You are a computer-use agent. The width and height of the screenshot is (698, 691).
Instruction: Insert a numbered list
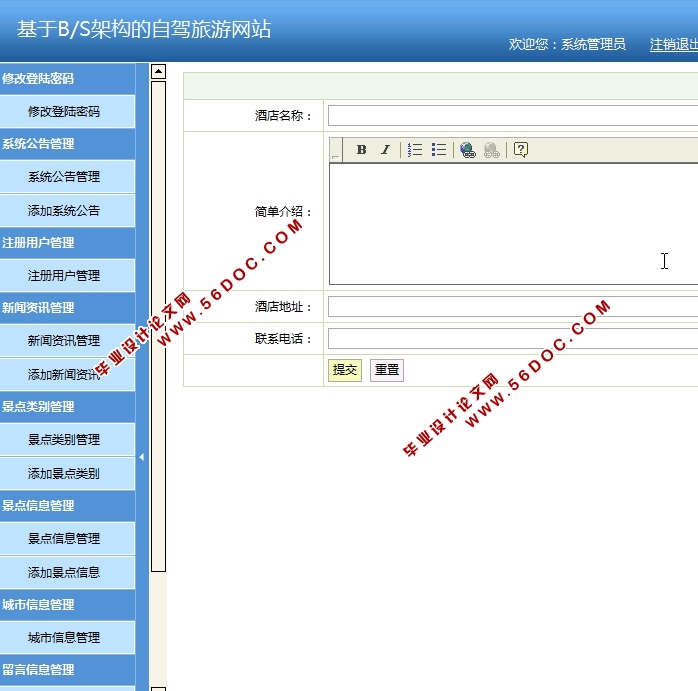click(415, 150)
